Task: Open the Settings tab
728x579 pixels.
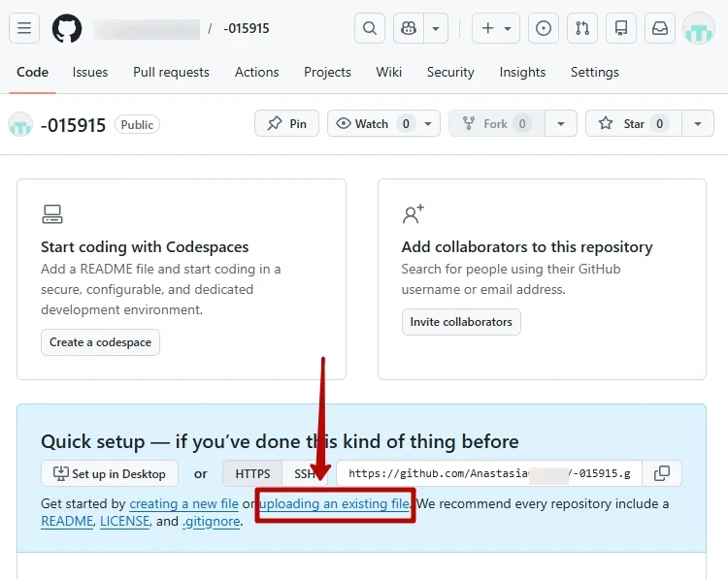Action: [595, 73]
